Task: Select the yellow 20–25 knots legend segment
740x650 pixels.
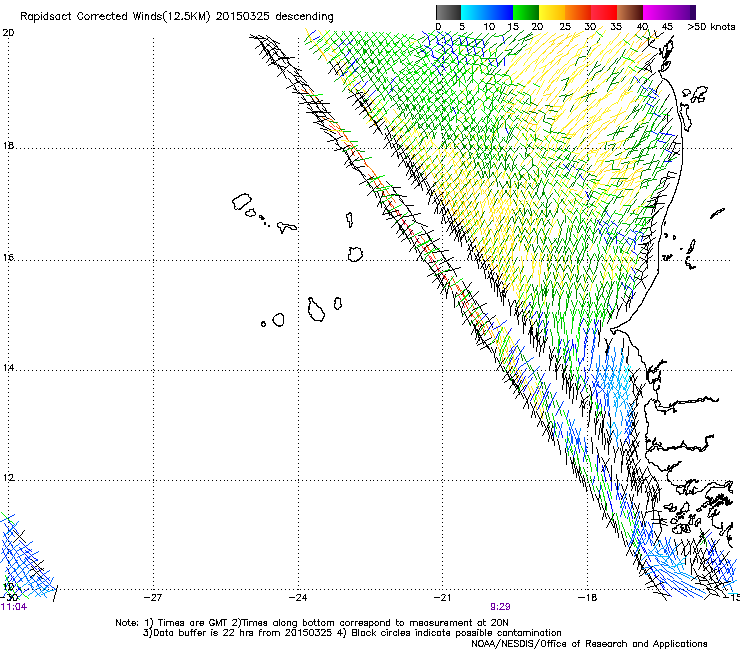Action: 552,12
